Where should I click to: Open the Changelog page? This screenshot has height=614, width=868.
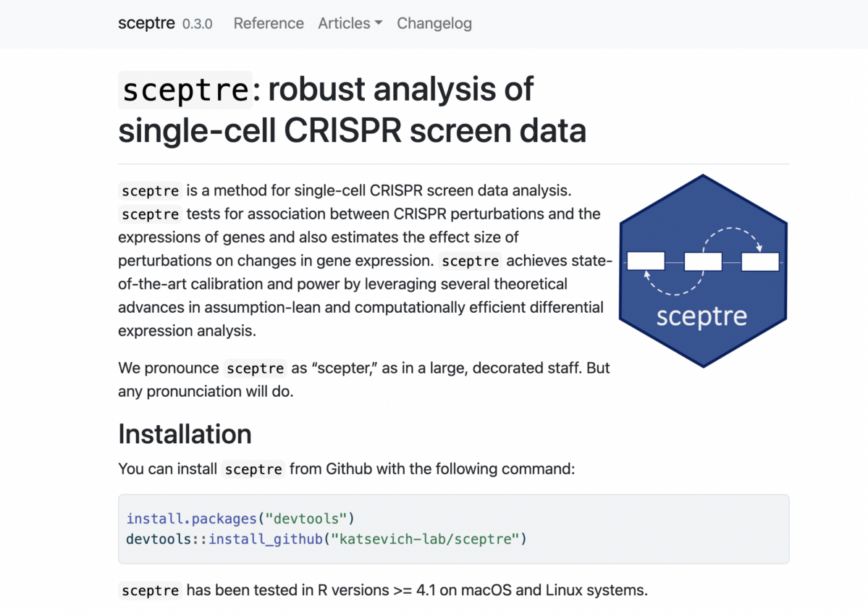434,23
